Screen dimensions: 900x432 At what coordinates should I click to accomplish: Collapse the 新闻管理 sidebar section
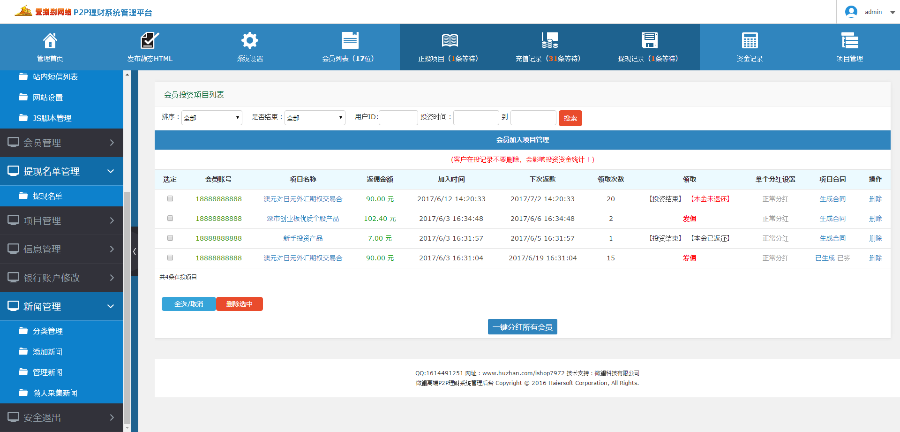point(61,306)
